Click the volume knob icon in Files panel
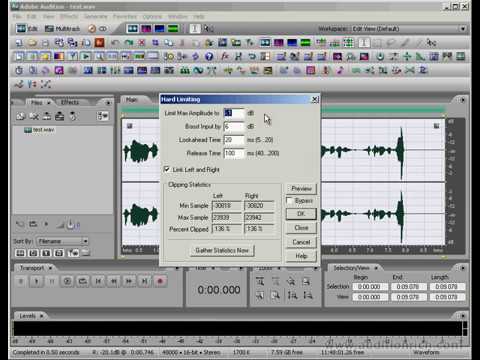The width and height of the screenshot is (480, 360). click(71, 224)
